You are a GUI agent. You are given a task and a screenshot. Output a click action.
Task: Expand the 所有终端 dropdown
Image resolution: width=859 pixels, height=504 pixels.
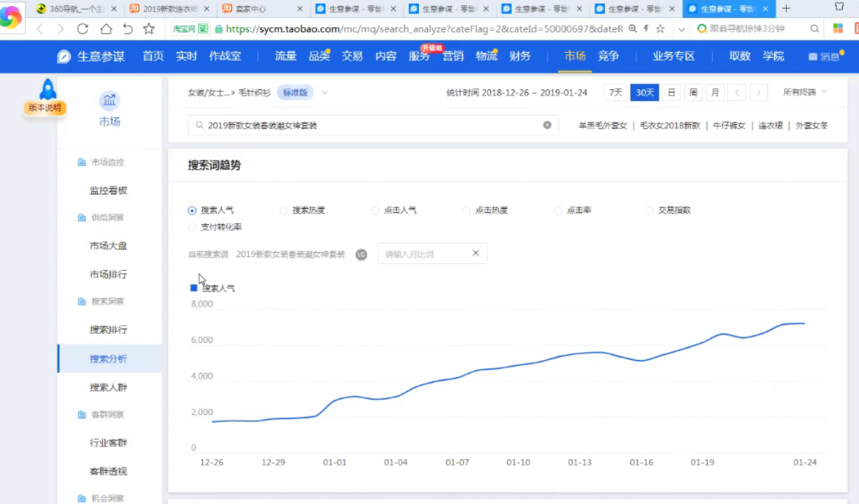click(x=805, y=93)
